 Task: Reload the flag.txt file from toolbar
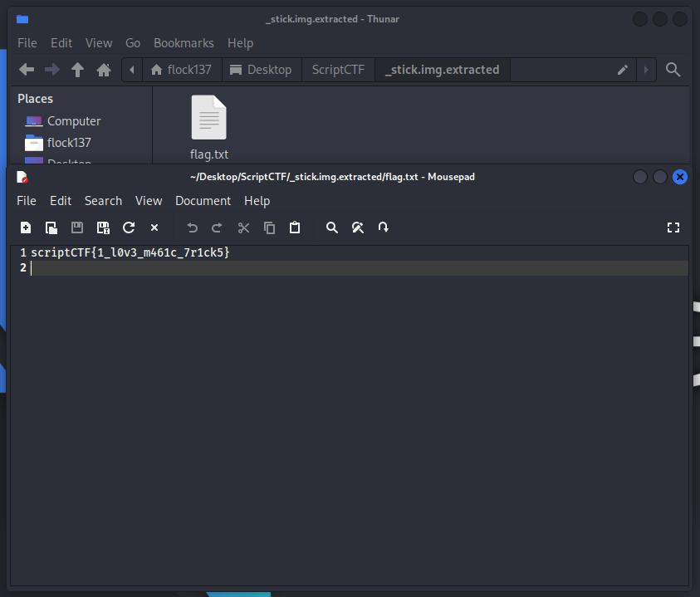point(129,228)
